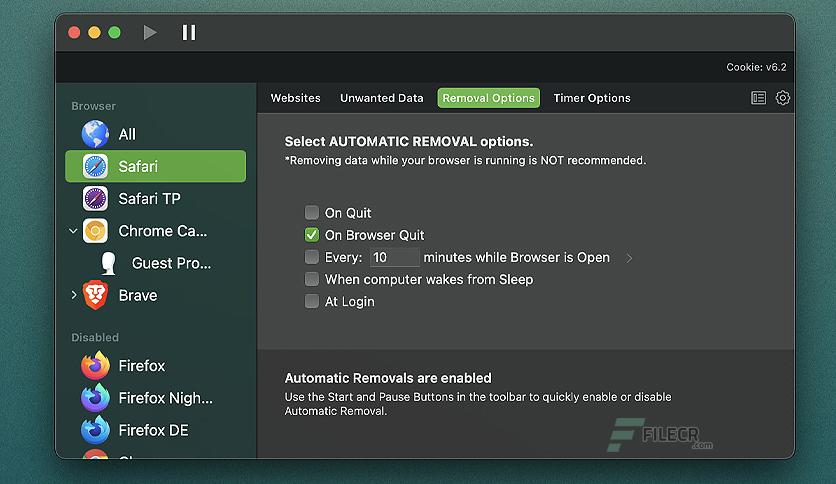This screenshot has height=484, width=836.
Task: Select the All browsers globe icon
Action: click(x=95, y=134)
